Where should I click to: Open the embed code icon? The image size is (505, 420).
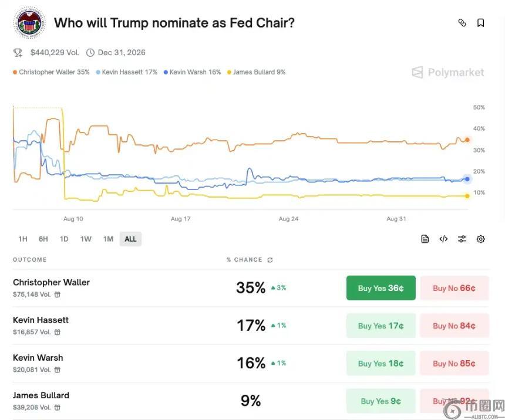443,239
